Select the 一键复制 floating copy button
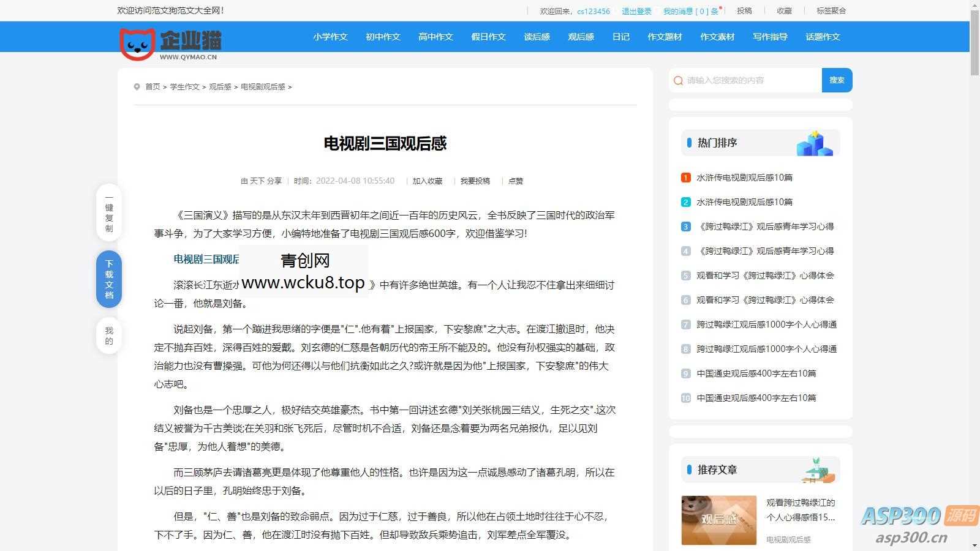This screenshot has height=551, width=980. pyautogui.click(x=108, y=214)
